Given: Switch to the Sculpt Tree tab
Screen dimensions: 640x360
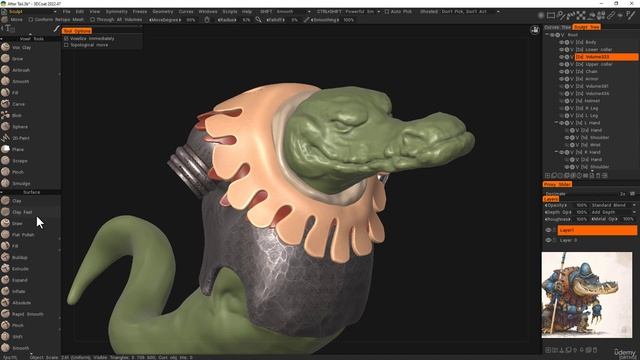Looking at the screenshot, I should 587,27.
